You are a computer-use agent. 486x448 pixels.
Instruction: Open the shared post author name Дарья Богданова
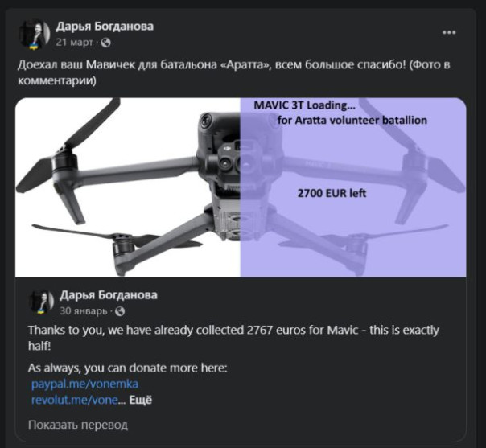click(x=109, y=295)
